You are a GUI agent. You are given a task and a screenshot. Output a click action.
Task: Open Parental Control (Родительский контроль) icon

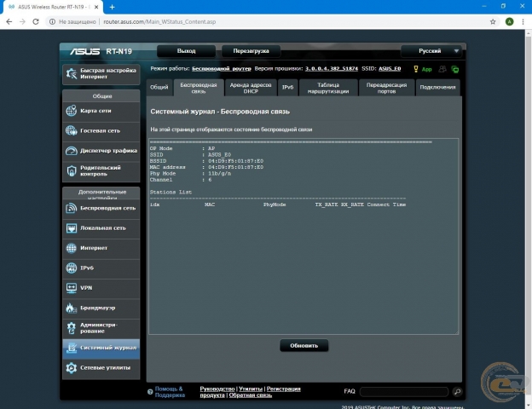[x=72, y=170]
